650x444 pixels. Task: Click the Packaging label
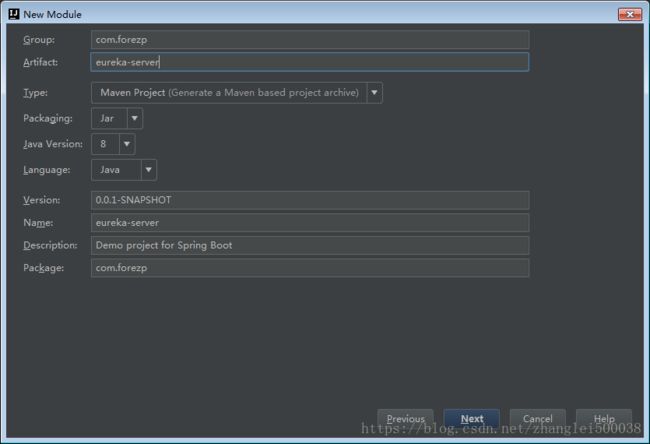[48, 119]
